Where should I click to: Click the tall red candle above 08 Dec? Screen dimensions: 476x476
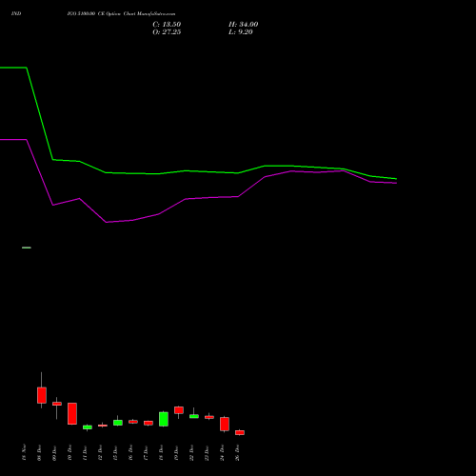[x=42, y=395]
